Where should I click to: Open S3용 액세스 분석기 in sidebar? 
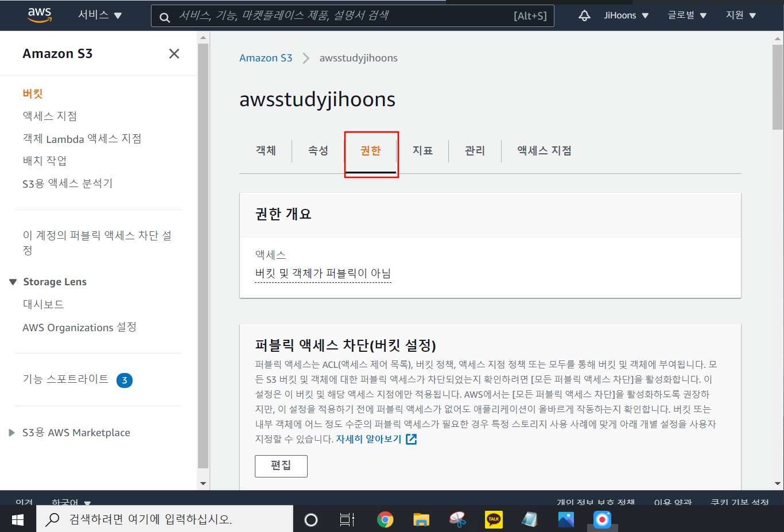coord(68,183)
